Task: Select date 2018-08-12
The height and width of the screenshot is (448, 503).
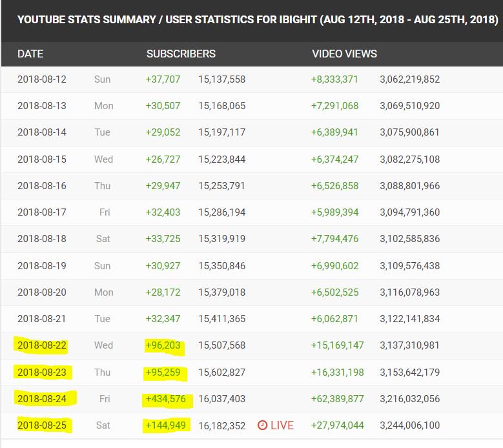Action: coord(42,79)
